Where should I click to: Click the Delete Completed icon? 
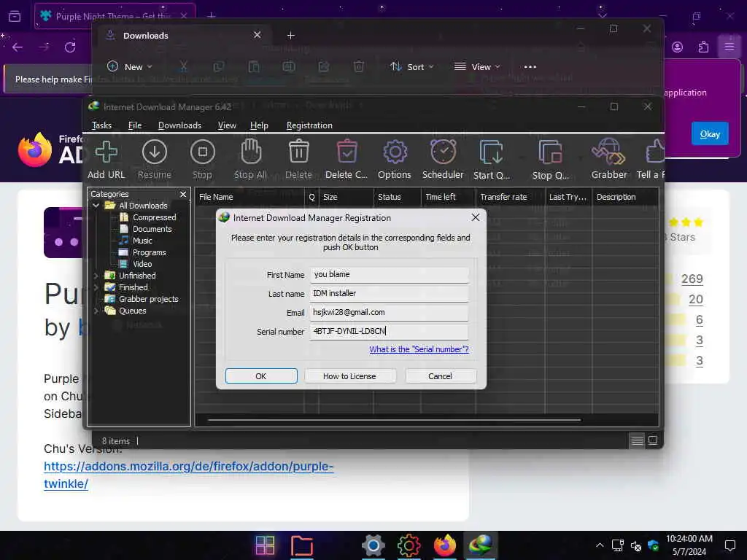pos(347,152)
